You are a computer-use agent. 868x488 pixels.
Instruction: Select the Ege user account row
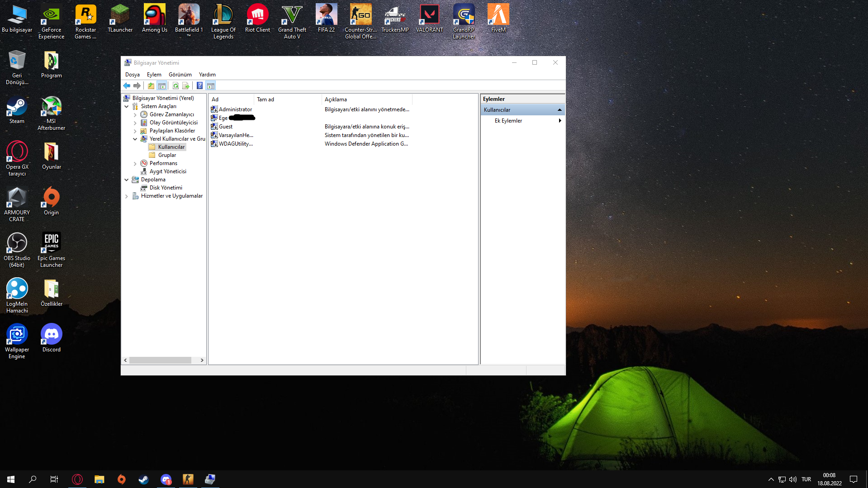(233, 118)
